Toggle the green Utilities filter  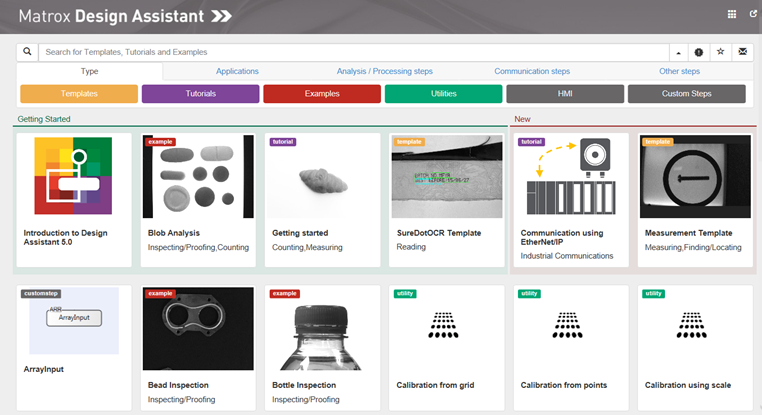444,94
